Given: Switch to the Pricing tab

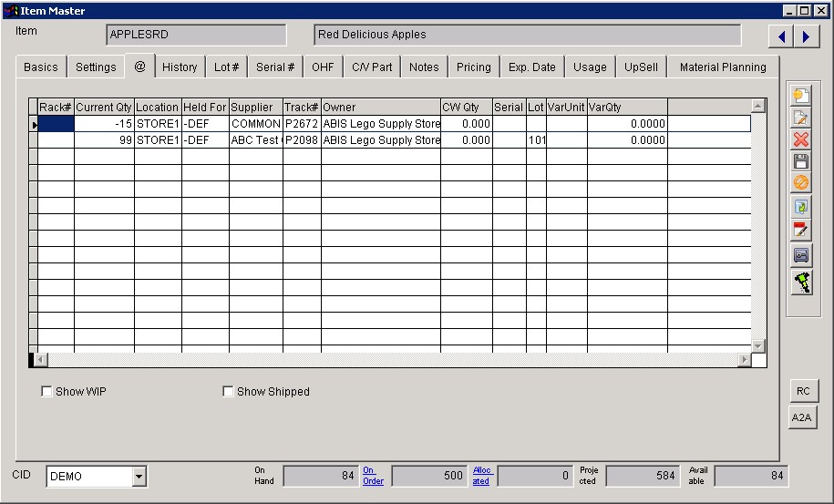Looking at the screenshot, I should click(x=473, y=67).
